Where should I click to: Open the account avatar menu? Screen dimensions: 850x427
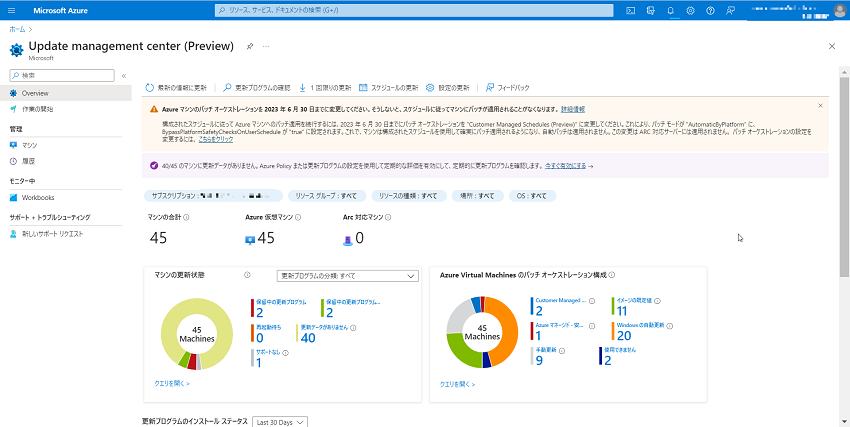click(x=839, y=10)
